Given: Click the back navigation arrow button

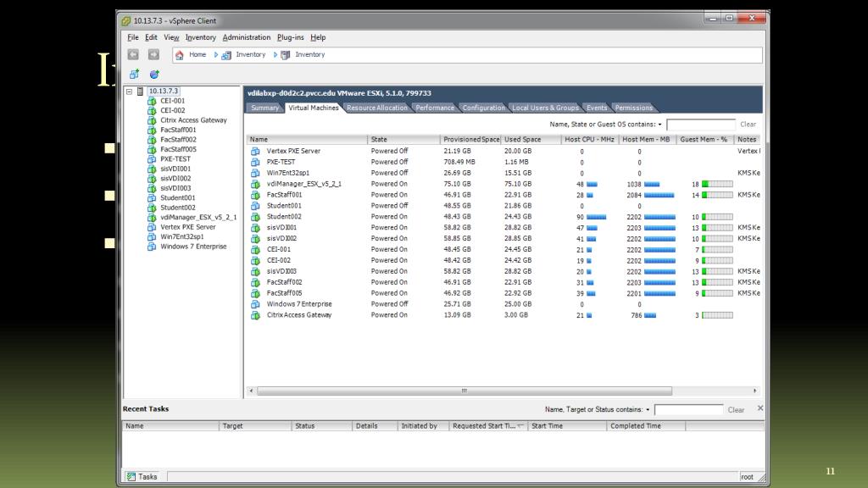Looking at the screenshot, I should [133, 54].
